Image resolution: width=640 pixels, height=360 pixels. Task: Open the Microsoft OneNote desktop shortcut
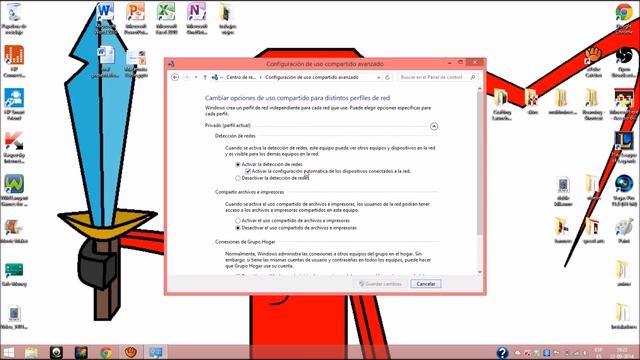[196, 18]
